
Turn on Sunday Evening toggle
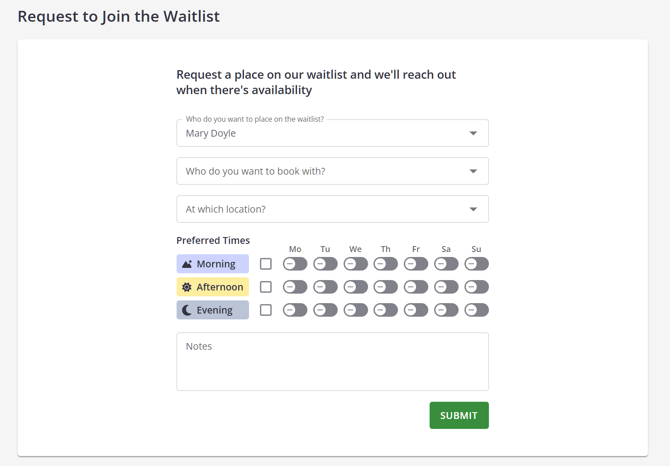[476, 310]
